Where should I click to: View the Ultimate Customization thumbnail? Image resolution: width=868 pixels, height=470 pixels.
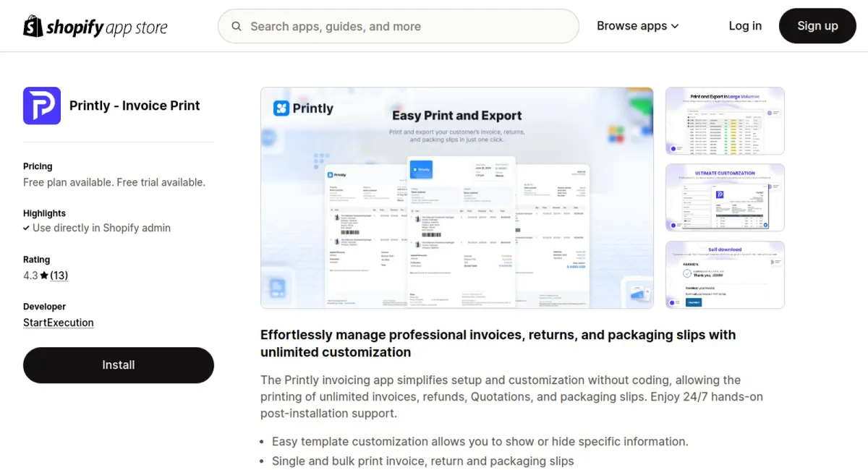[725, 197]
